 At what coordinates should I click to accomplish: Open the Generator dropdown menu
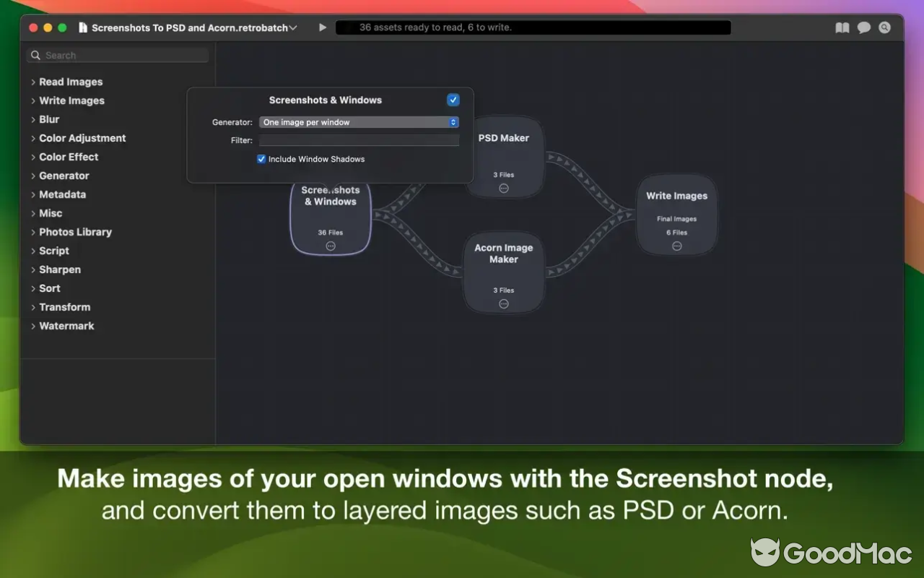click(x=359, y=122)
